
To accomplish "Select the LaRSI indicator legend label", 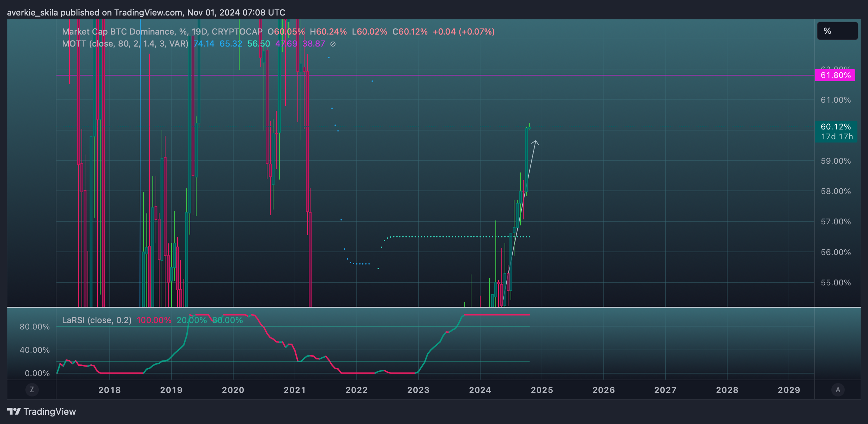I will click(97, 320).
